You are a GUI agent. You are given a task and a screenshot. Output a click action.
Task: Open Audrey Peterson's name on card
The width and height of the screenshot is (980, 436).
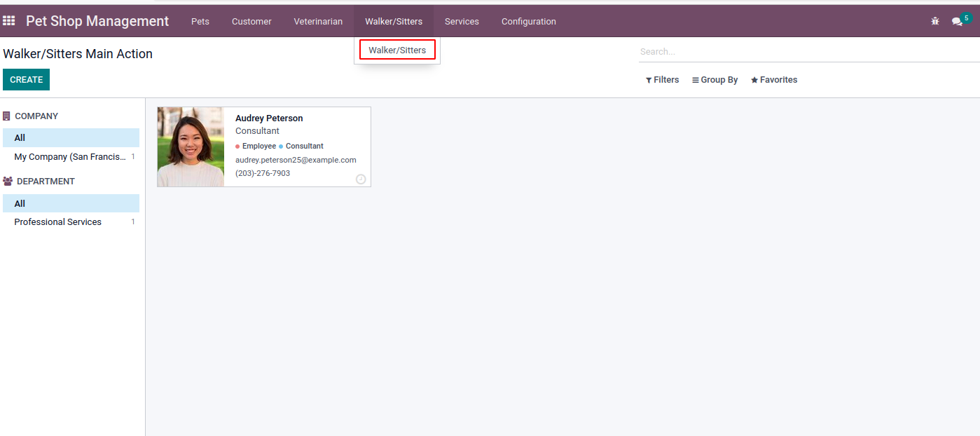click(x=269, y=118)
